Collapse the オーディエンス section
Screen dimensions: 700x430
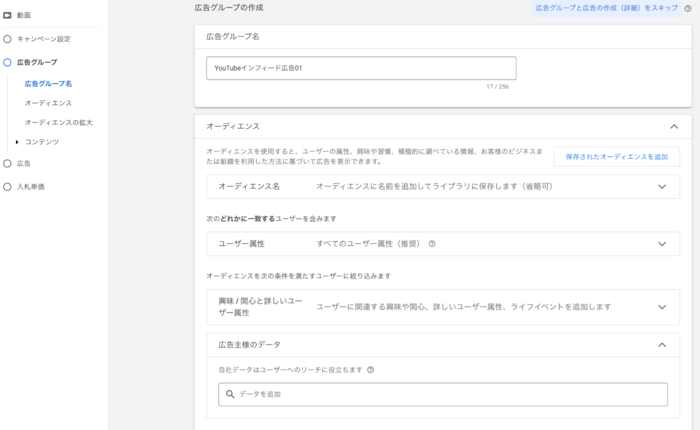[673, 127]
